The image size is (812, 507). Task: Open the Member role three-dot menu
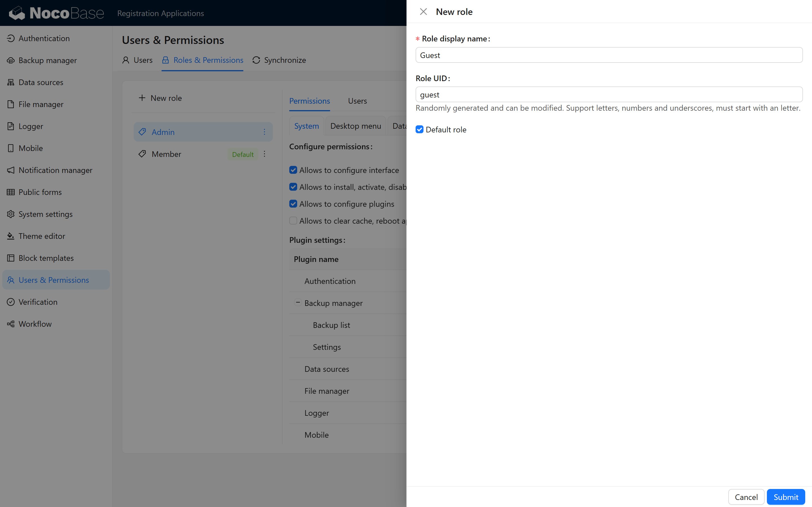click(x=264, y=154)
